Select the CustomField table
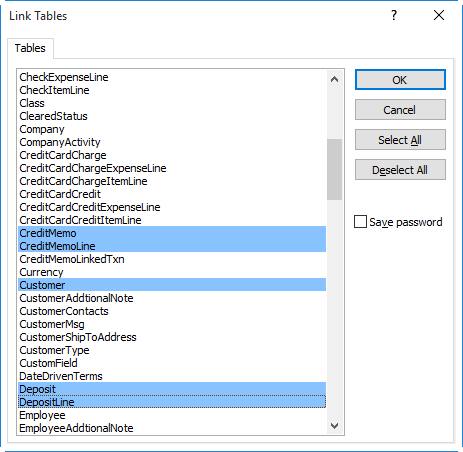The height and width of the screenshot is (452, 463). tap(172, 363)
